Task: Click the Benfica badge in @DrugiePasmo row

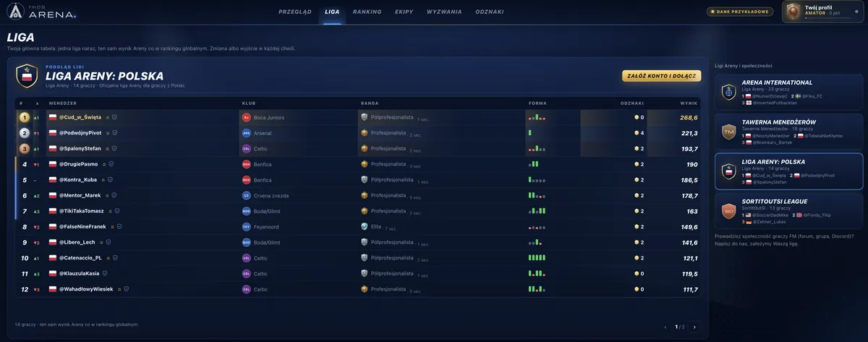Action: coord(247,164)
